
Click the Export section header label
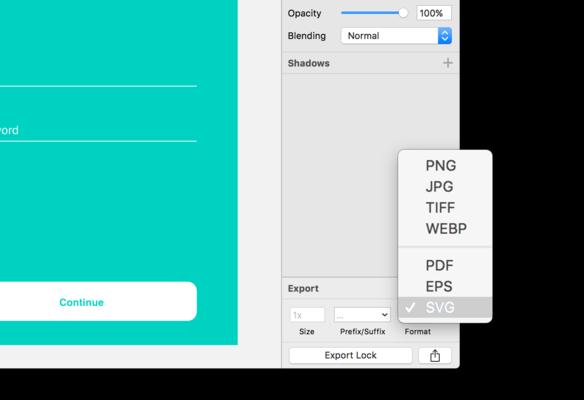coord(303,289)
